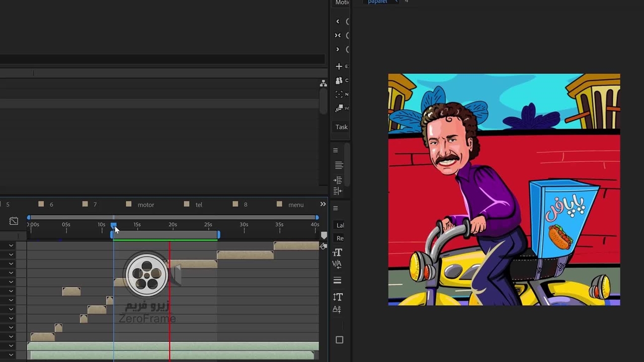Click the baseline shift icon
This screenshot has height=362, width=644.
pos(337,310)
